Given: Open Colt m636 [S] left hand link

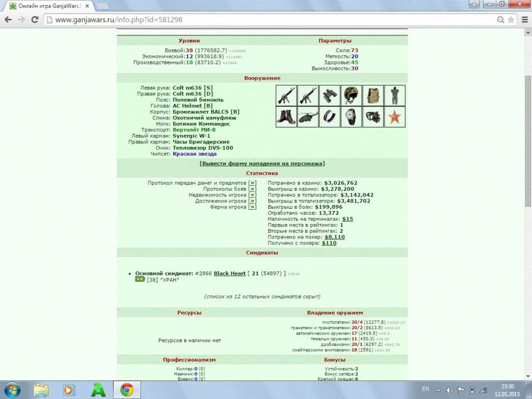Looking at the screenshot, I should click(x=193, y=88).
